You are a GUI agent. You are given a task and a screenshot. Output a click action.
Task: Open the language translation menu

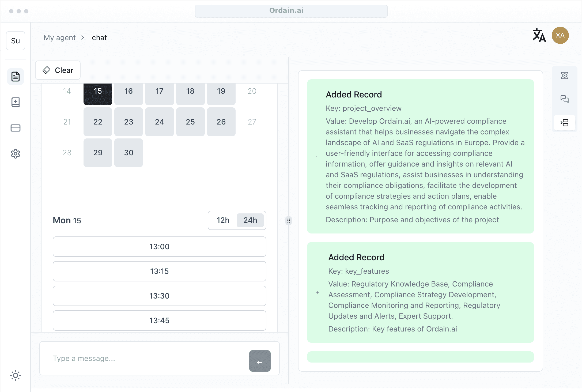[539, 36]
